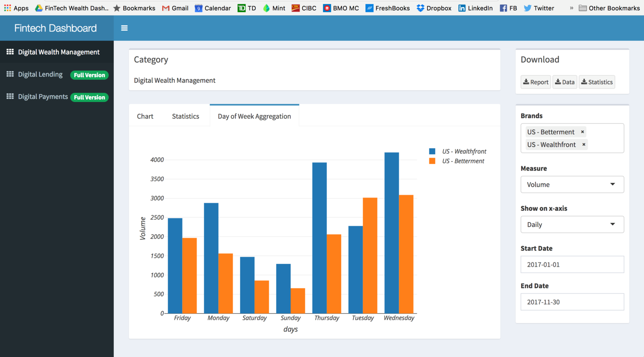Open the TD bank bookmark
Image resolution: width=644 pixels, height=357 pixels.
(x=247, y=8)
